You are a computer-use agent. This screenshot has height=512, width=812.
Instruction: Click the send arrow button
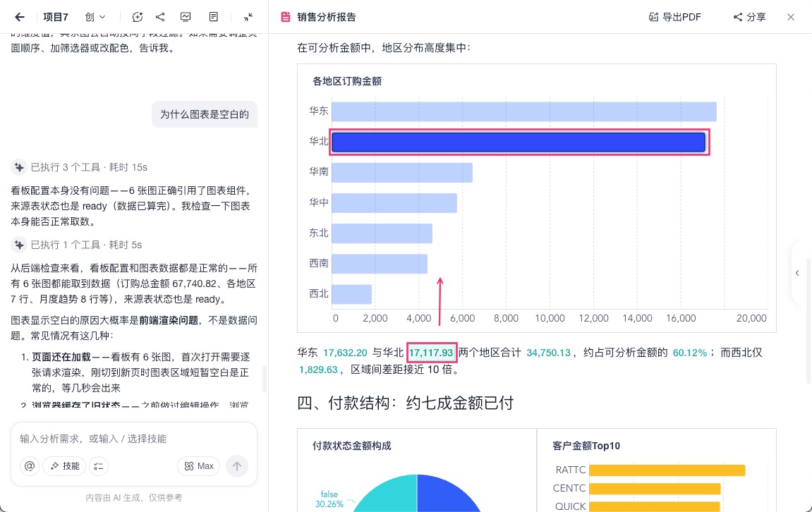point(237,466)
